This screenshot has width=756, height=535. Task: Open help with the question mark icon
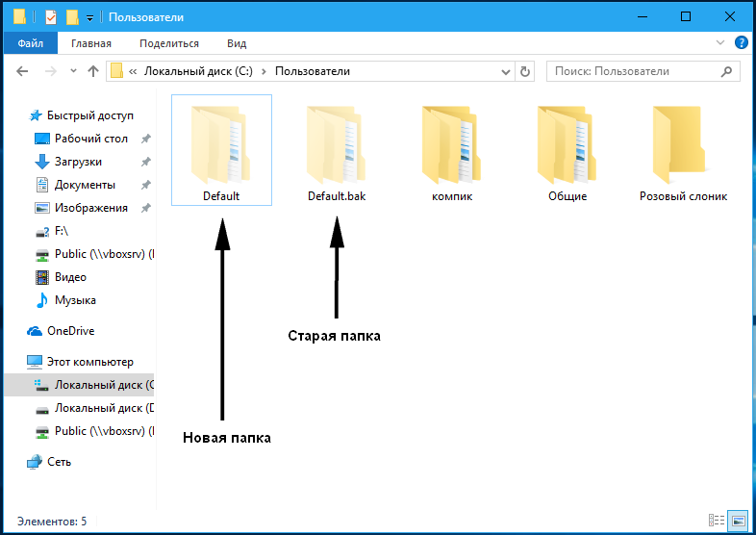(741, 42)
